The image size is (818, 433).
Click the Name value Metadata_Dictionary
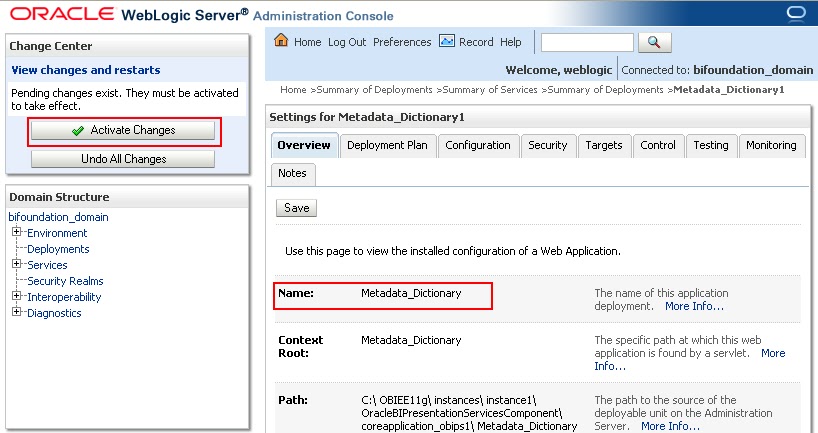point(411,293)
